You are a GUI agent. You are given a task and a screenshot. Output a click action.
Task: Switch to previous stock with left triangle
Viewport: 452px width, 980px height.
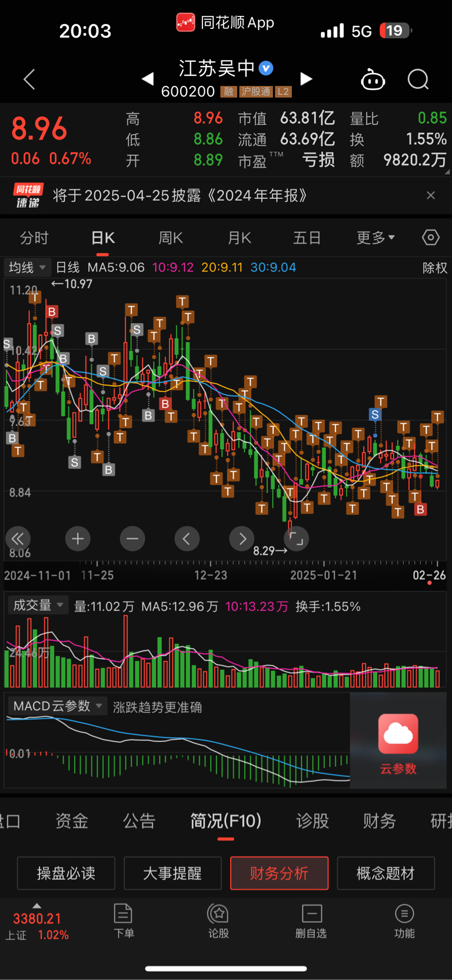coord(148,79)
